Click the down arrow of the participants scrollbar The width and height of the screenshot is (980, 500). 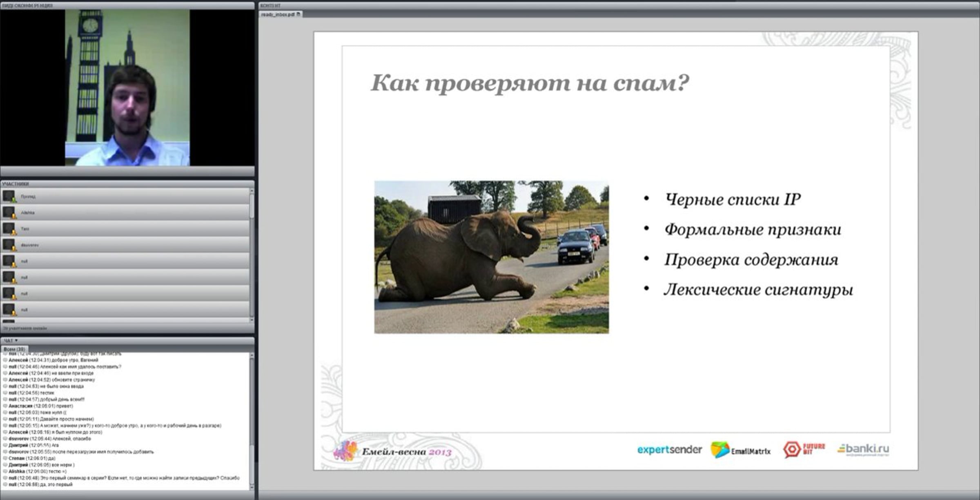tap(252, 319)
